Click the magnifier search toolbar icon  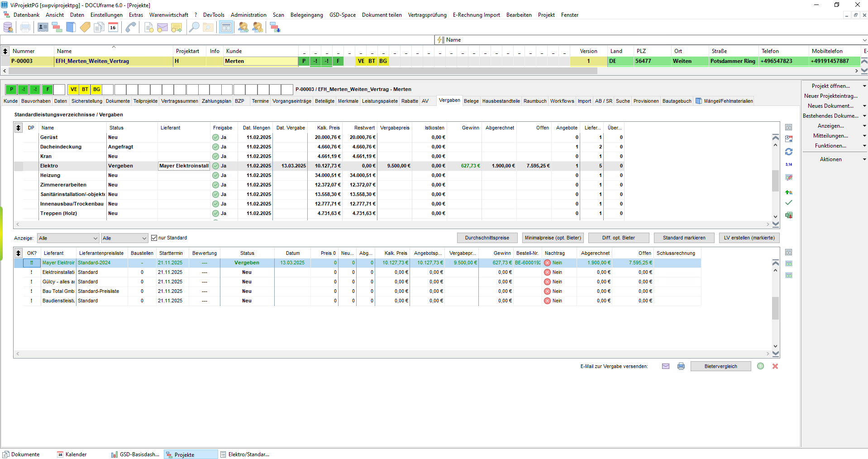click(x=194, y=27)
